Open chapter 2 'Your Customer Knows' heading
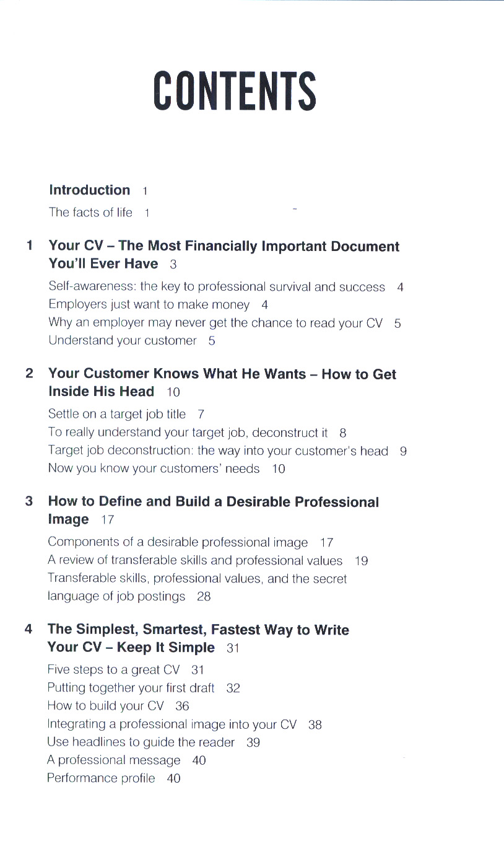 pos(222,374)
